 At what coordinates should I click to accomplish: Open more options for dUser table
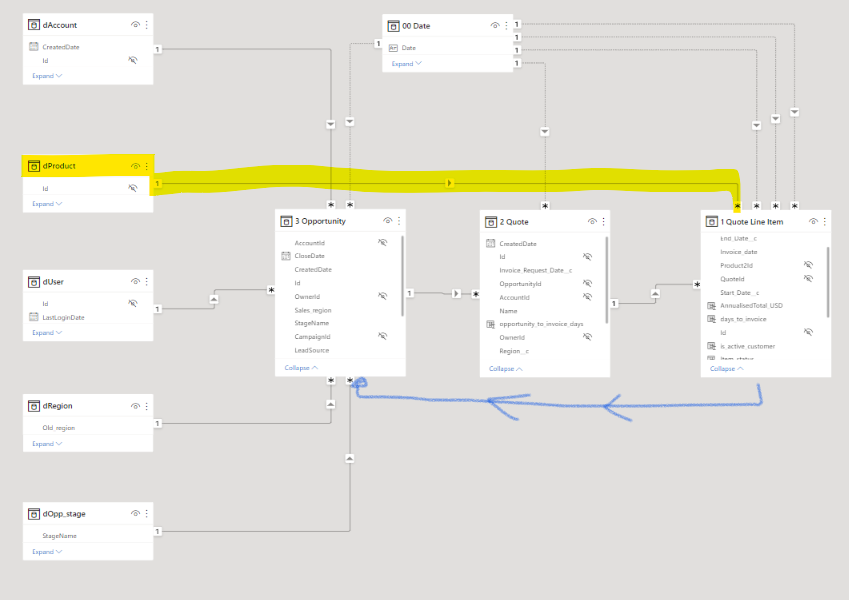tap(147, 282)
